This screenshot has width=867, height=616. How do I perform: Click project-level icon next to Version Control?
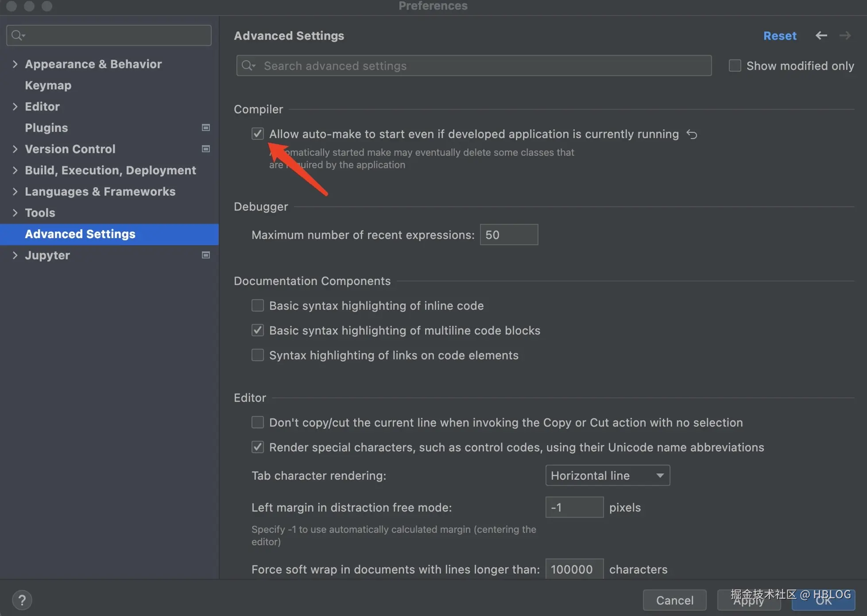206,149
